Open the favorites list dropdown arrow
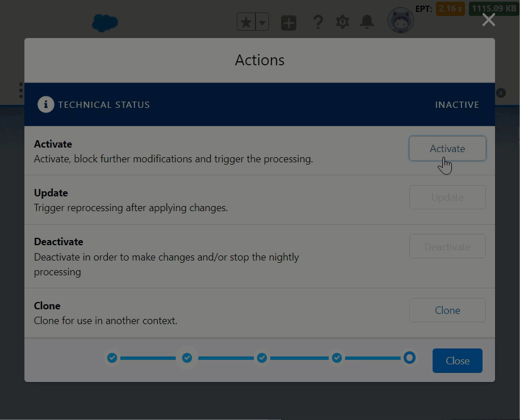The image size is (520, 420). (x=262, y=23)
